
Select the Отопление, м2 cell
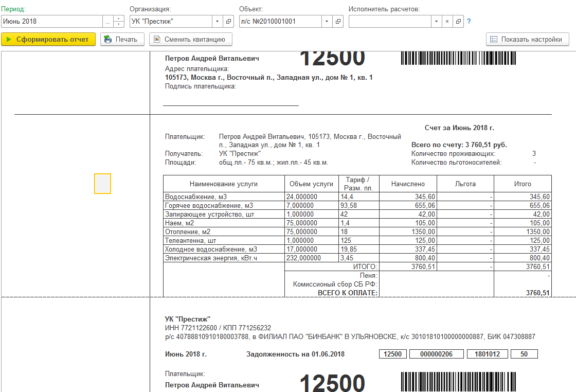[x=224, y=232]
